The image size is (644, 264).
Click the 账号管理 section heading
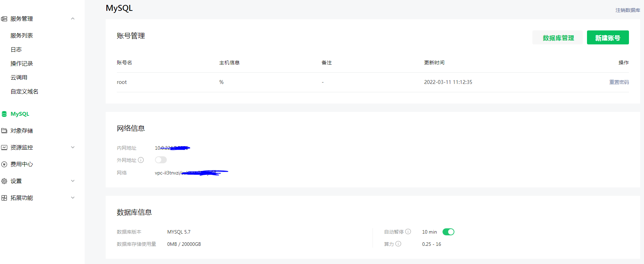coord(131,36)
